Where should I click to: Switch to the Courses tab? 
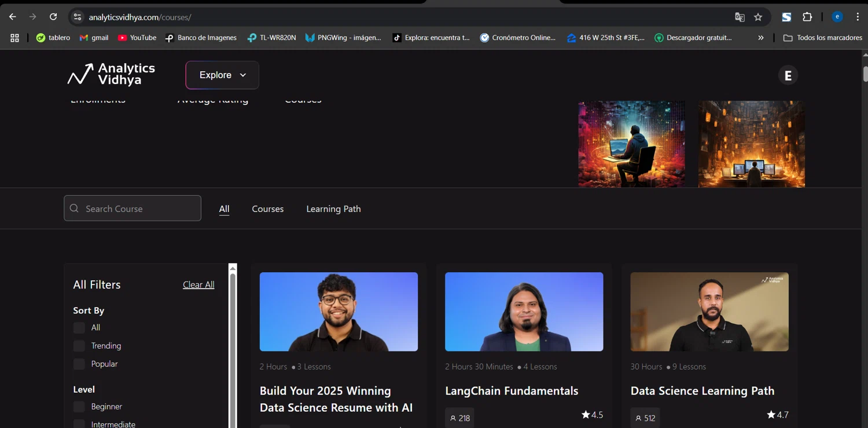267,209
